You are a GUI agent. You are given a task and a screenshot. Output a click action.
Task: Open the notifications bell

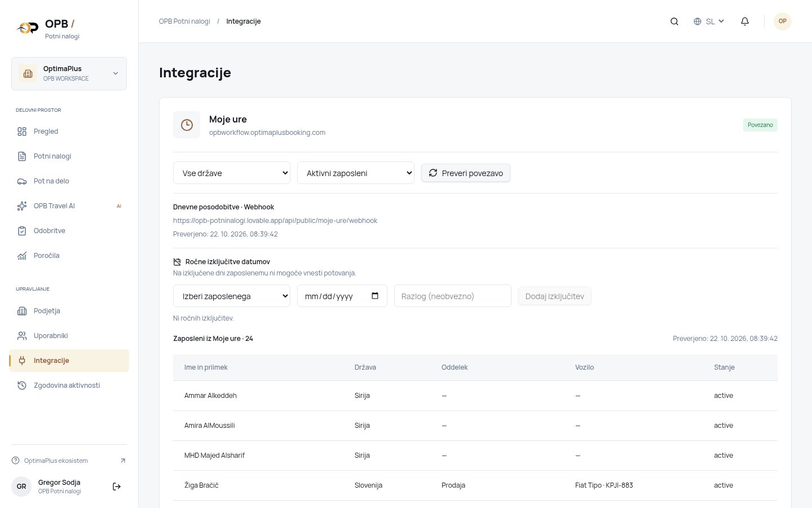(x=745, y=21)
